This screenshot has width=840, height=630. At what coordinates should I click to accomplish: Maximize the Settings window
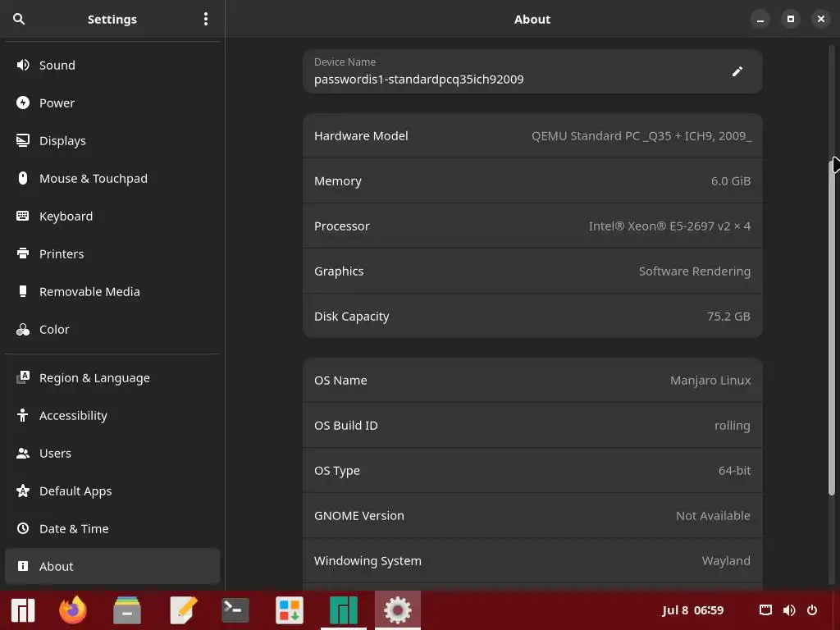(x=791, y=20)
